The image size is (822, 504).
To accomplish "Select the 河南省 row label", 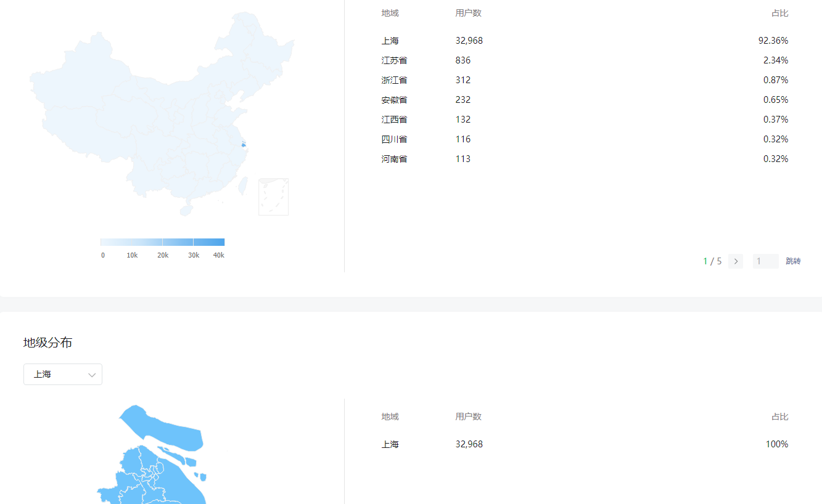I will click(x=394, y=159).
